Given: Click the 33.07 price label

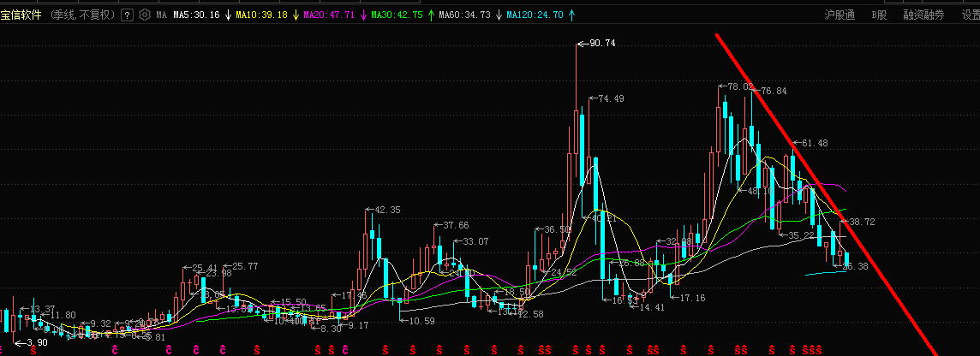Looking at the screenshot, I should coord(475,241).
